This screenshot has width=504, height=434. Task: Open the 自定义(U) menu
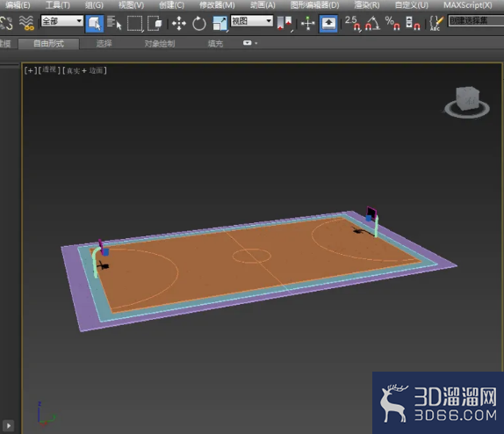(x=412, y=5)
